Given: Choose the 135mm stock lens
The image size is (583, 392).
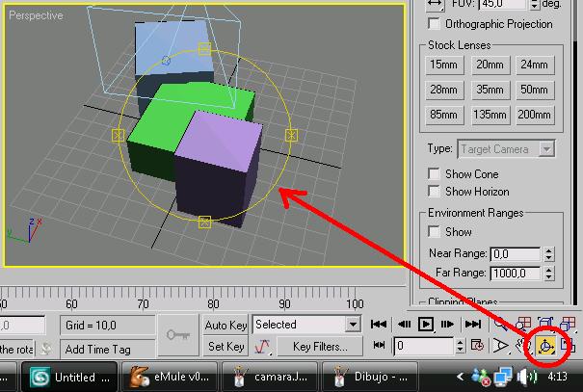Looking at the screenshot, I should click(490, 115).
